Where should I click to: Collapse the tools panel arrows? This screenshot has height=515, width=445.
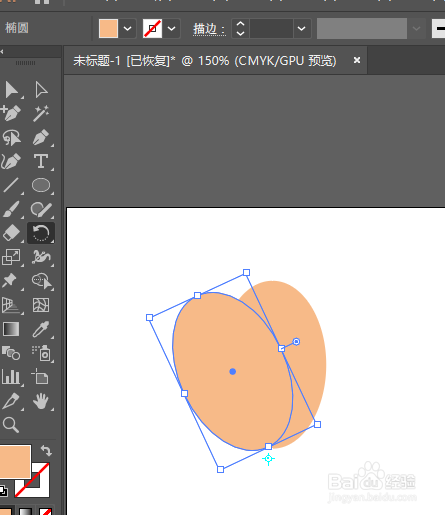(x=2, y=52)
